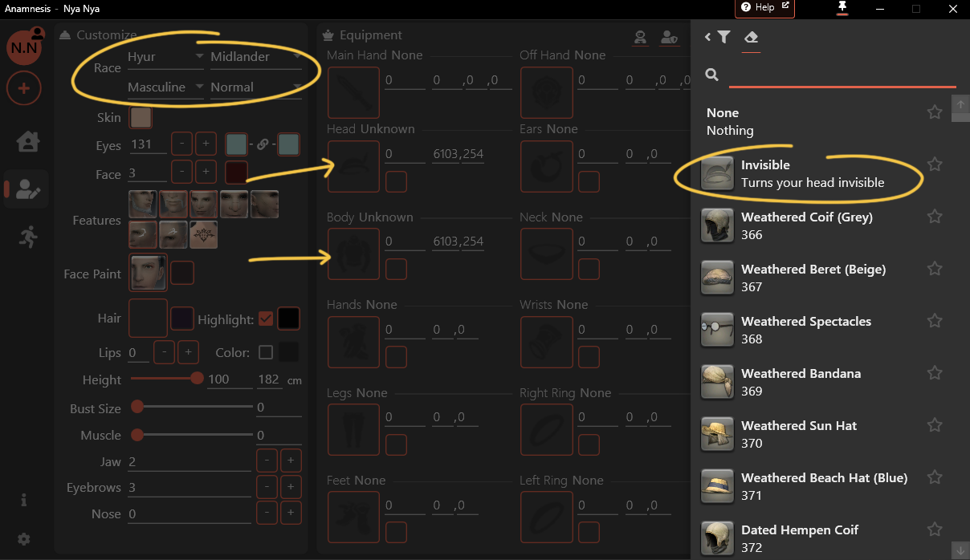Screen dimensions: 970x560
Task: Enable the lips Color checkbox
Action: (266, 353)
